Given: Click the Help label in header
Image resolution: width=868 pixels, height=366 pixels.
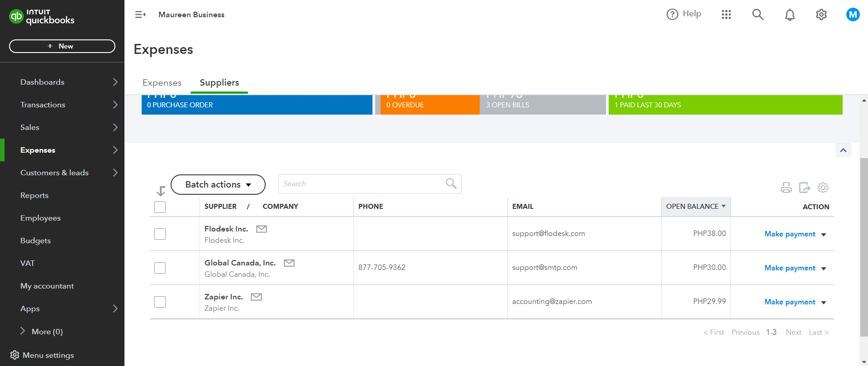Looking at the screenshot, I should (x=692, y=14).
